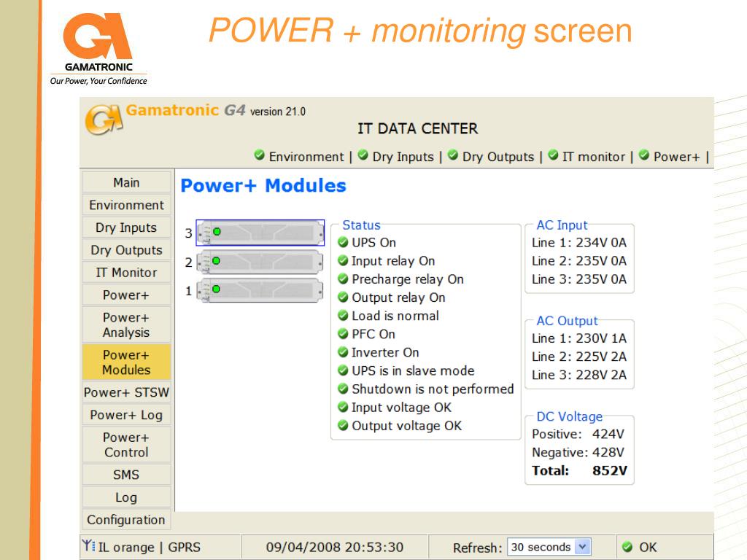The height and width of the screenshot is (560, 747).
Task: Click the PFC On check icon
Action: 343,334
